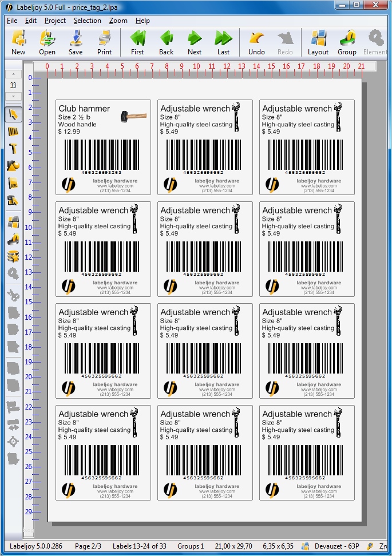Select the Text tool with T icon

pyautogui.click(x=14, y=149)
